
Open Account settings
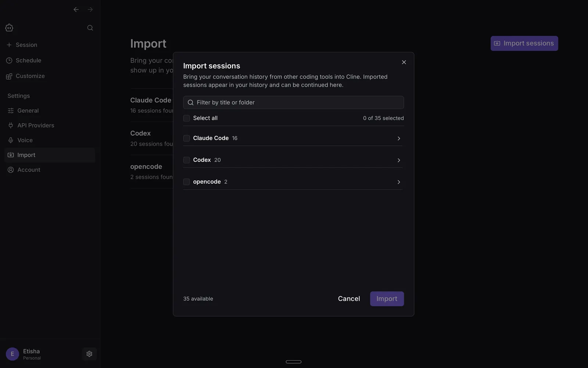(50, 170)
